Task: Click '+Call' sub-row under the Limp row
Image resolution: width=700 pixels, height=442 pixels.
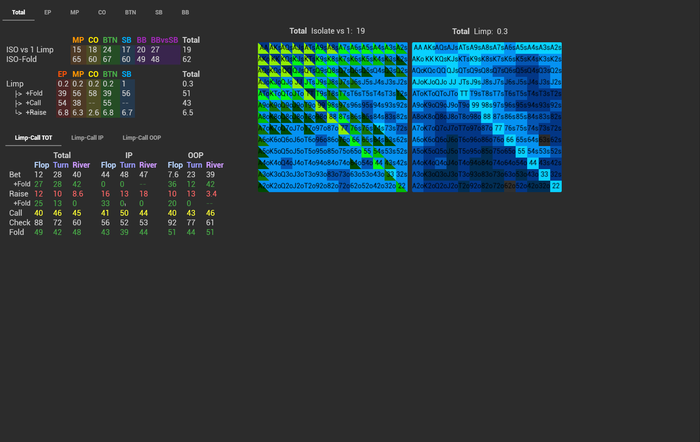Action: click(33, 103)
